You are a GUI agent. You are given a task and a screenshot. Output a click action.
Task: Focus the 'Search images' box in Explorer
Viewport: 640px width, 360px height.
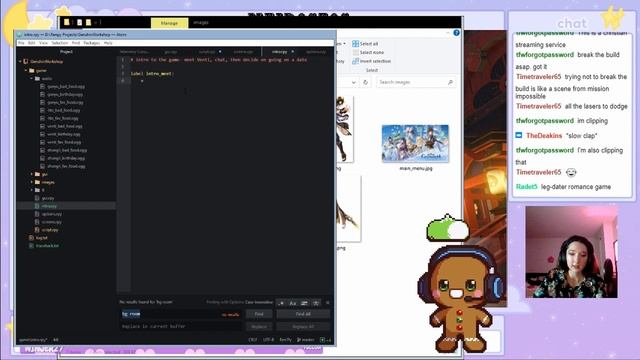click(415, 82)
